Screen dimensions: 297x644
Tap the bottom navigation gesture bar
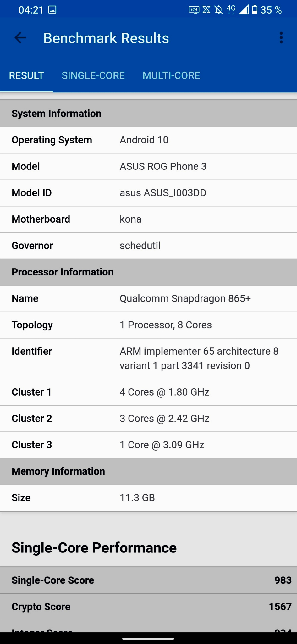click(148, 639)
